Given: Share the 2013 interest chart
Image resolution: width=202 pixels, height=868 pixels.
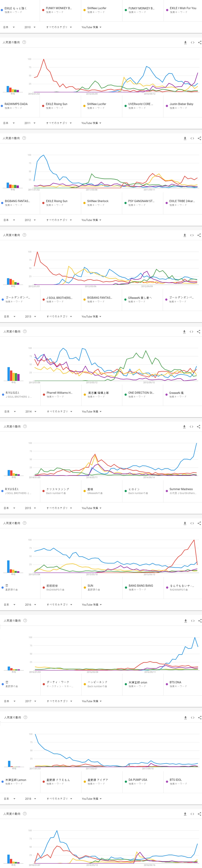Looking at the screenshot, I should 199,332.
